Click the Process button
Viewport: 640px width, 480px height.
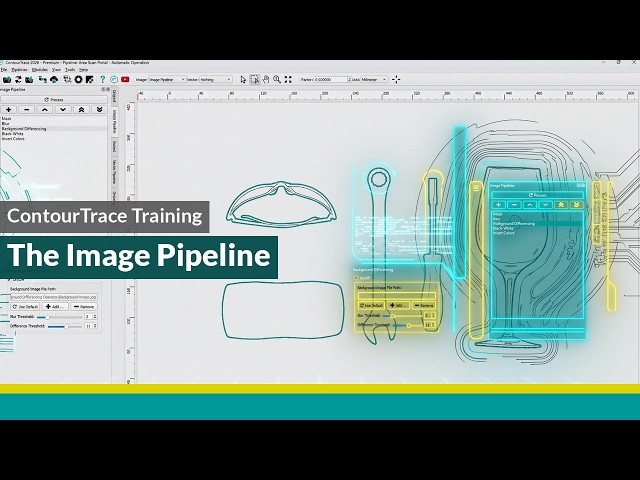point(54,100)
